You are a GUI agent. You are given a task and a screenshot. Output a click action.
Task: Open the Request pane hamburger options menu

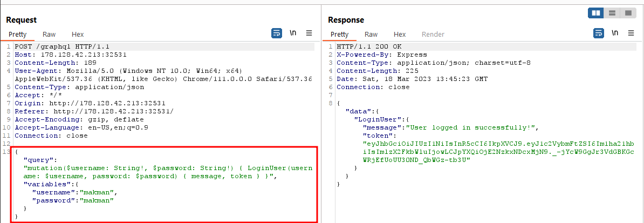(309, 33)
